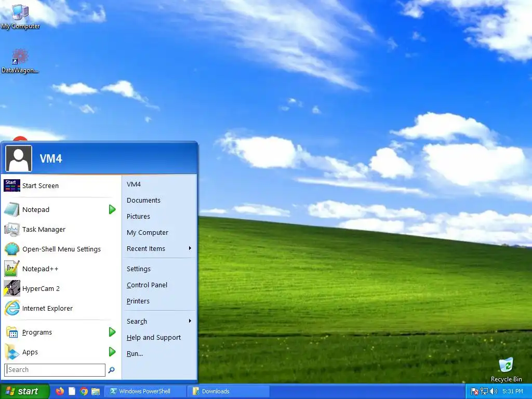Click the Task Manager icon
Viewport: 532px width, 399px height.
point(12,229)
